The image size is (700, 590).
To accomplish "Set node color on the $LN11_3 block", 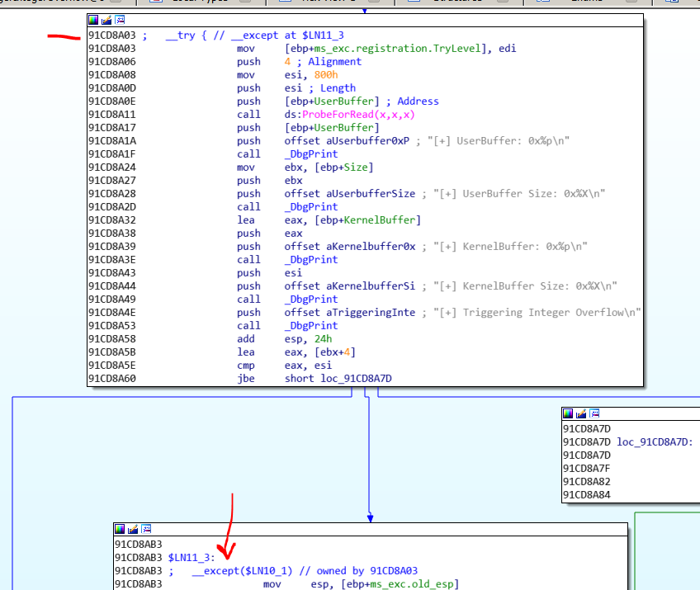I will point(120,529).
